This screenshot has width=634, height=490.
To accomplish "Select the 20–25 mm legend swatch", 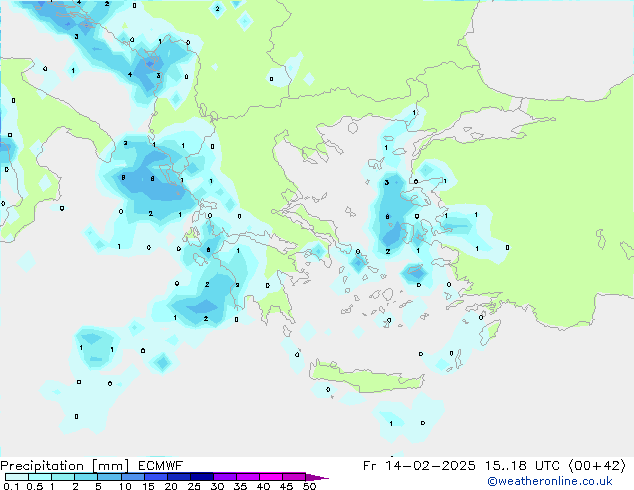I will [x=179, y=477].
